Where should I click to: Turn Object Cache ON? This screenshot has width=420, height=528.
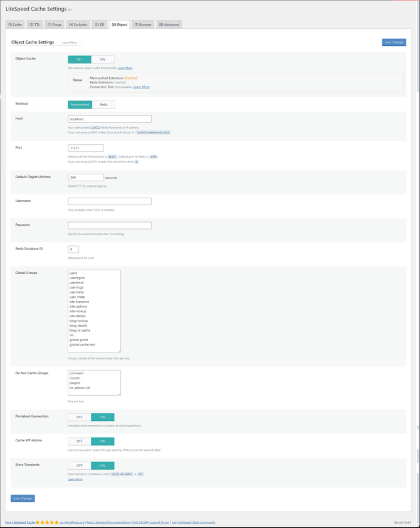[x=103, y=60]
